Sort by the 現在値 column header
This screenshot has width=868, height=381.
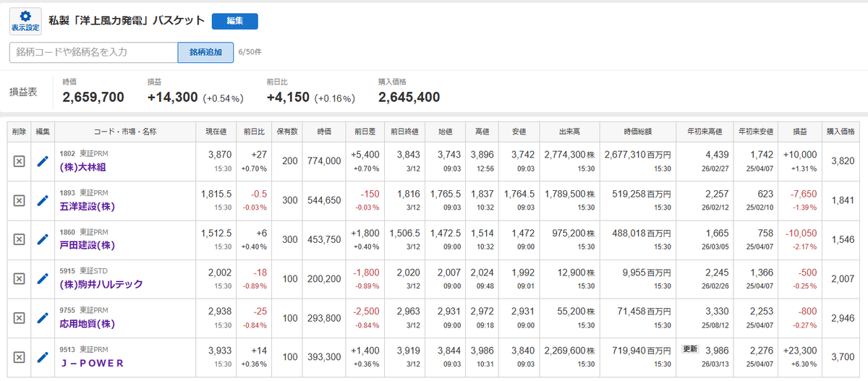tap(216, 132)
